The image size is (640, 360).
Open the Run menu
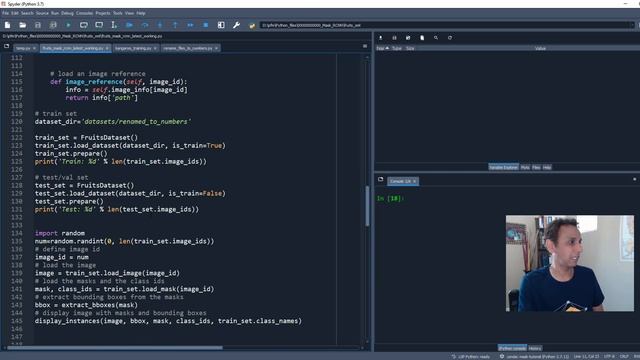pos(55,13)
